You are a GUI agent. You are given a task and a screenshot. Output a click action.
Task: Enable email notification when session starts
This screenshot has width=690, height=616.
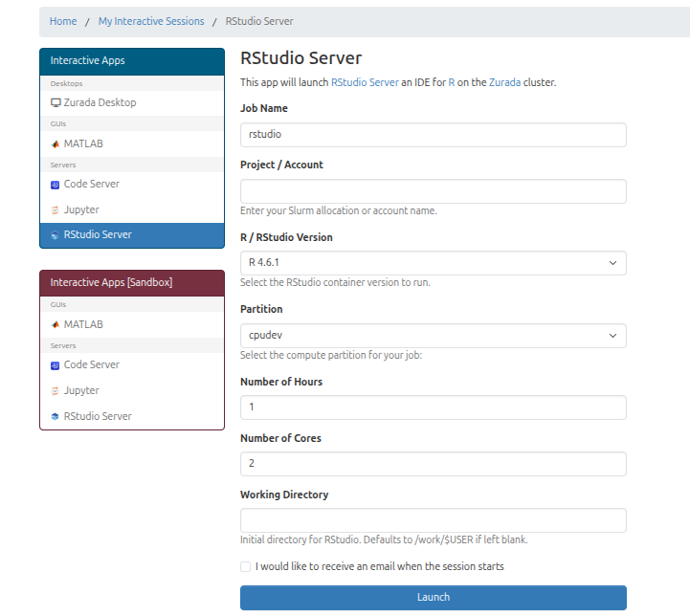pyautogui.click(x=246, y=566)
